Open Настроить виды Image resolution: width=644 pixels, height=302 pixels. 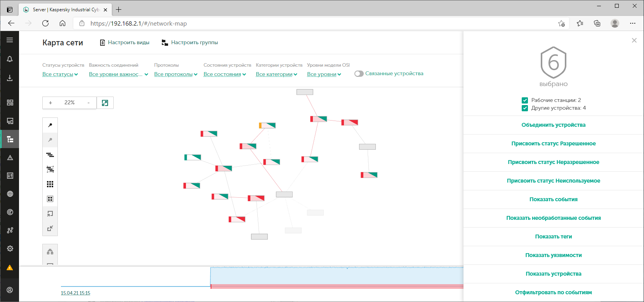point(125,43)
